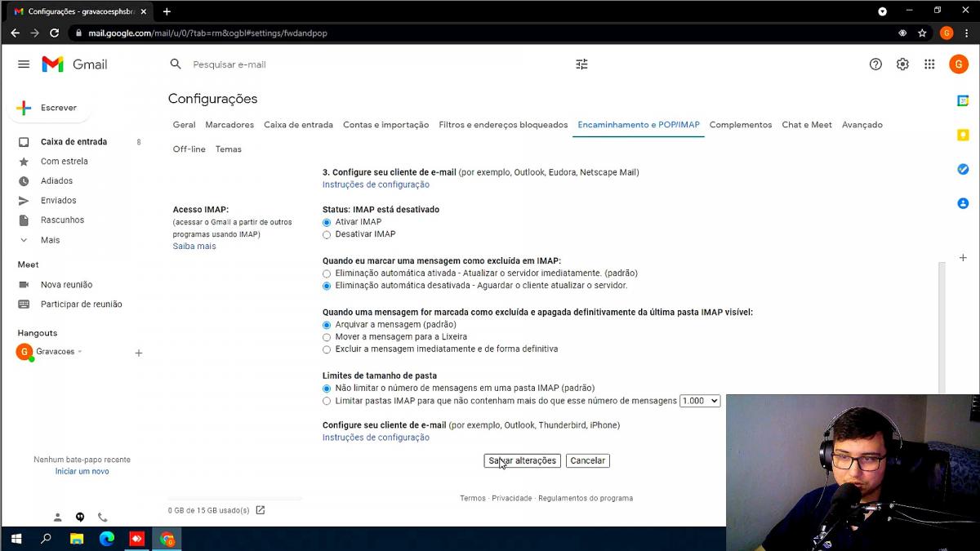
Task: Click the Chrome address bar URL
Action: pyautogui.click(x=207, y=33)
